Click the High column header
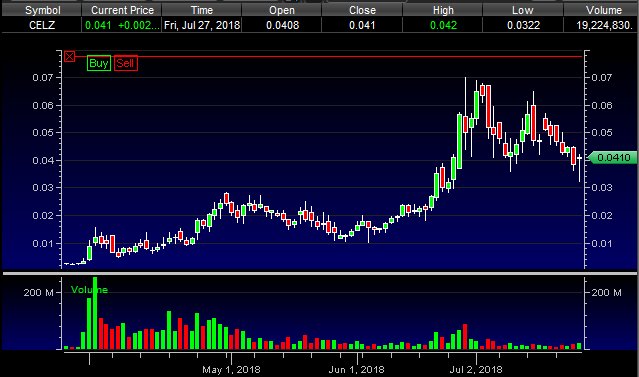The width and height of the screenshot is (639, 377). (443, 10)
